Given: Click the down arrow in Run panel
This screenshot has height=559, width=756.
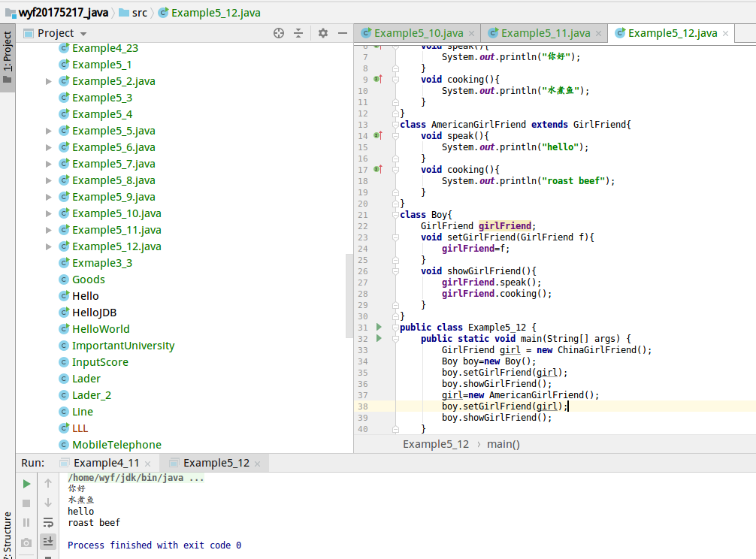Looking at the screenshot, I should (x=48, y=503).
